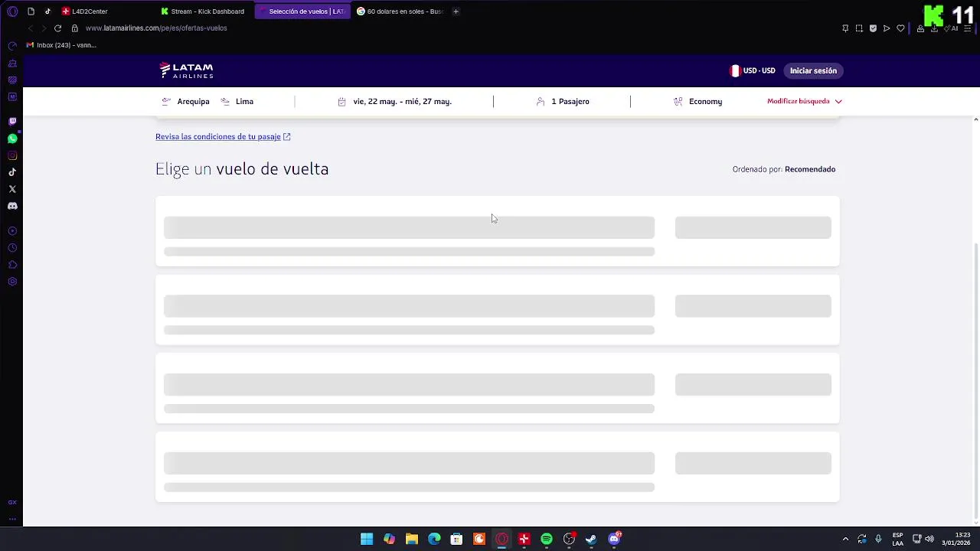Screen dimensions: 980x551
Task: Open sidebar settings gear icon
Action: (12, 282)
